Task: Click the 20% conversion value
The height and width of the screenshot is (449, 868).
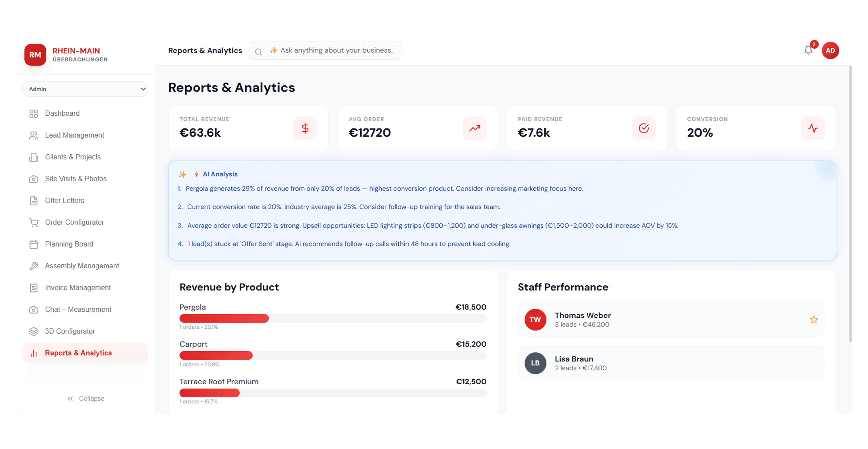Action: [x=700, y=133]
